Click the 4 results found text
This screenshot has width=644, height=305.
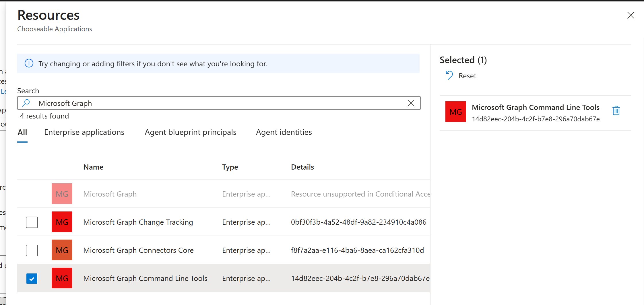pos(44,116)
